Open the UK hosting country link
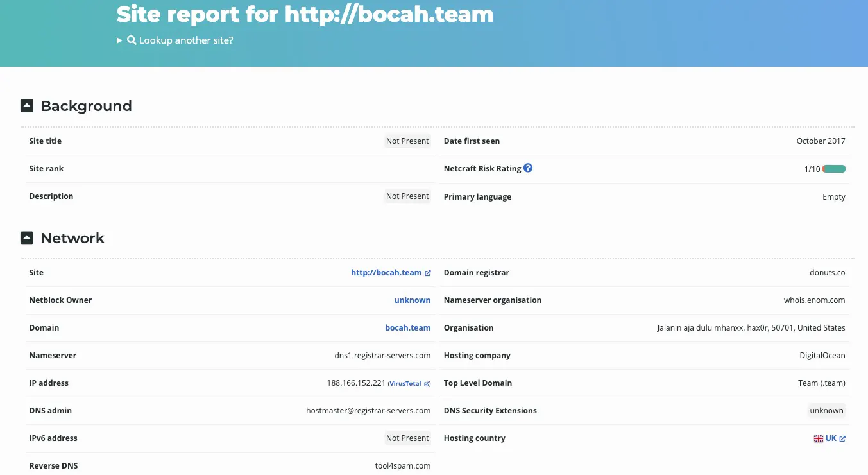This screenshot has height=475, width=868. tap(832, 438)
